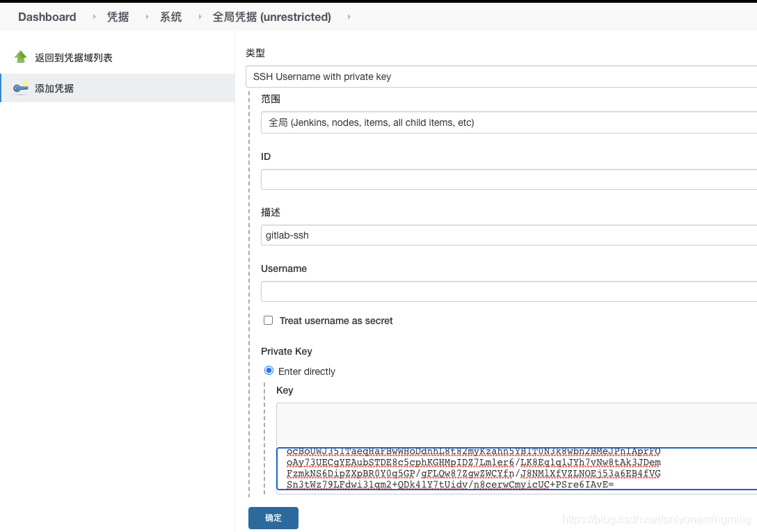Click the Private Key label text
The width and height of the screenshot is (757, 532).
(287, 351)
